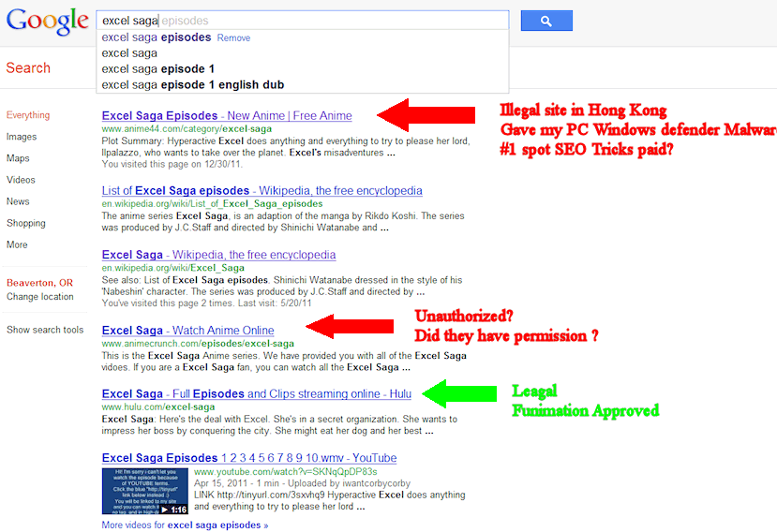Click 'Beaverton, OR' location text

[39, 283]
